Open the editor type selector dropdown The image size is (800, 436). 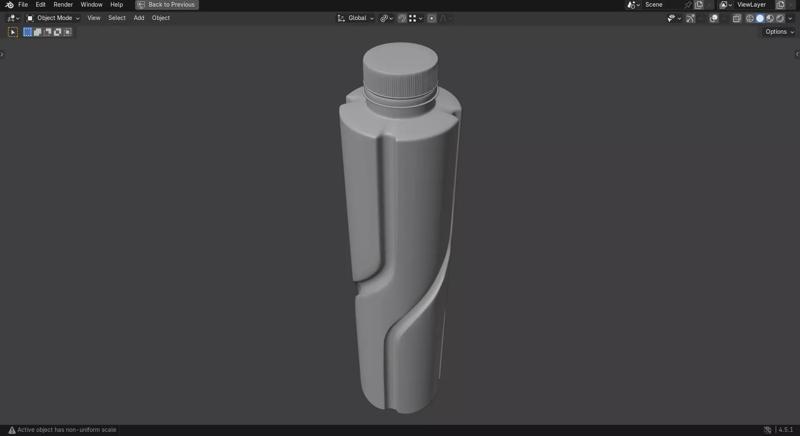tap(13, 18)
